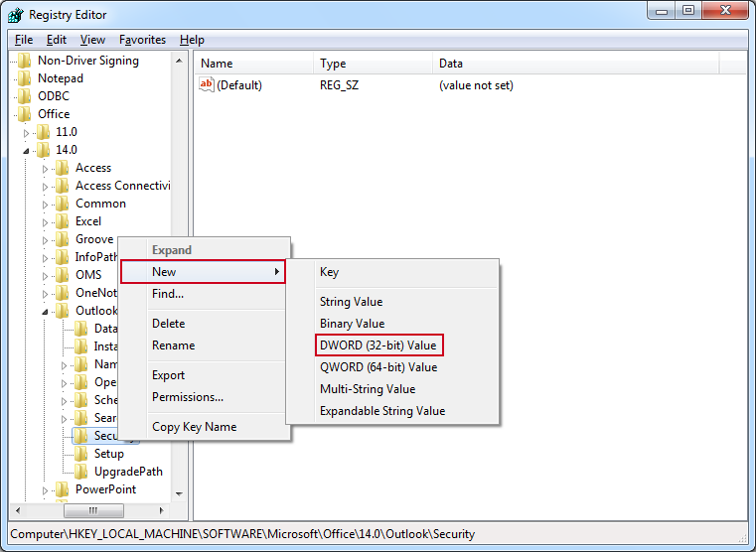Click the Name column header
Screen dimensions: 756x552
[x=253, y=64]
